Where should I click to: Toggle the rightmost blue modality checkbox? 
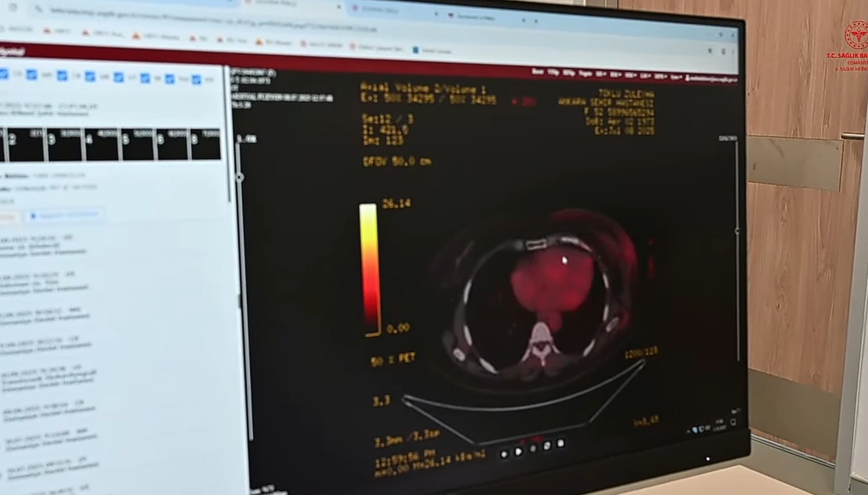(196, 79)
